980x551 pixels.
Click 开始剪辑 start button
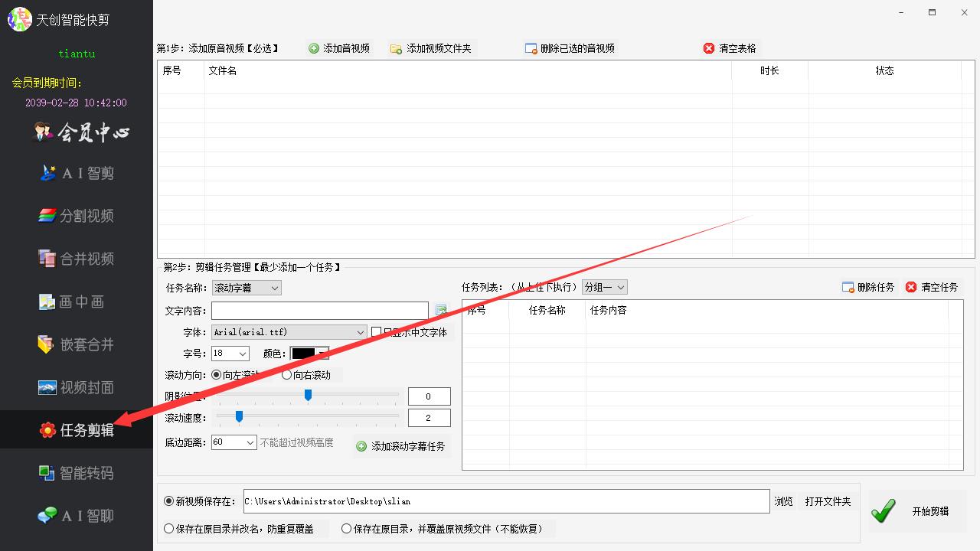[917, 511]
